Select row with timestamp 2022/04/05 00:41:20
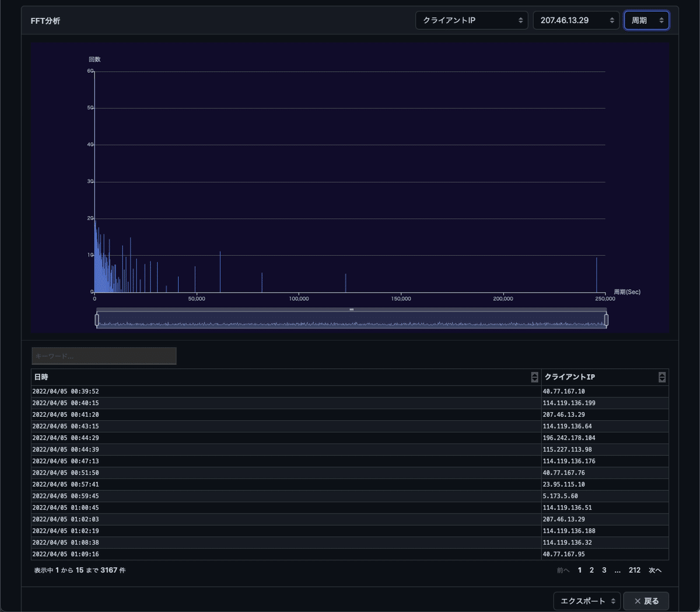 point(350,415)
